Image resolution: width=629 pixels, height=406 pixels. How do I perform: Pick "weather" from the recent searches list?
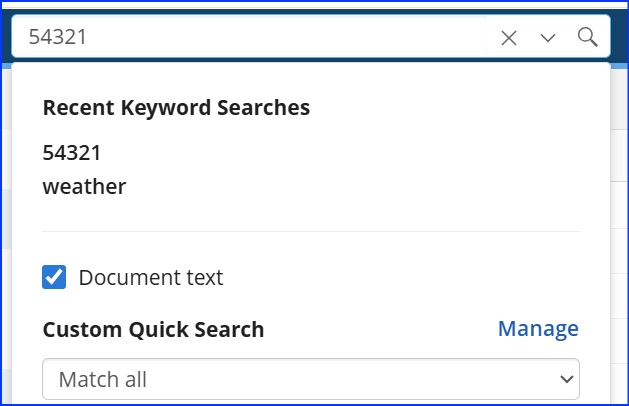[x=84, y=186]
